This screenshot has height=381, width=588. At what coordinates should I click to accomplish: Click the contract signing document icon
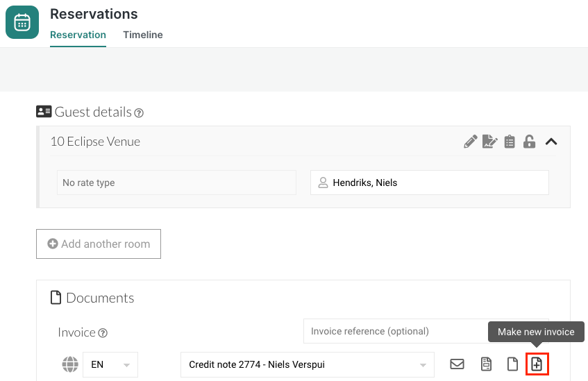(490, 142)
